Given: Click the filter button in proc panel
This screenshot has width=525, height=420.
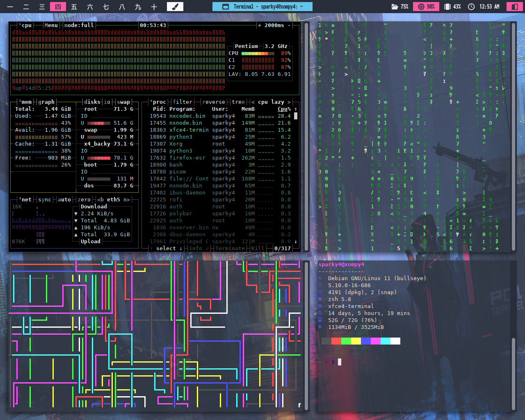Looking at the screenshot, I should [x=182, y=102].
